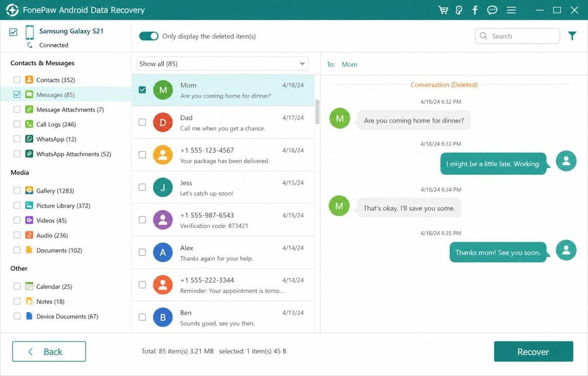Screen dimensions: 588x376
Task: Check the Dad conversation checkbox
Action: (x=142, y=122)
